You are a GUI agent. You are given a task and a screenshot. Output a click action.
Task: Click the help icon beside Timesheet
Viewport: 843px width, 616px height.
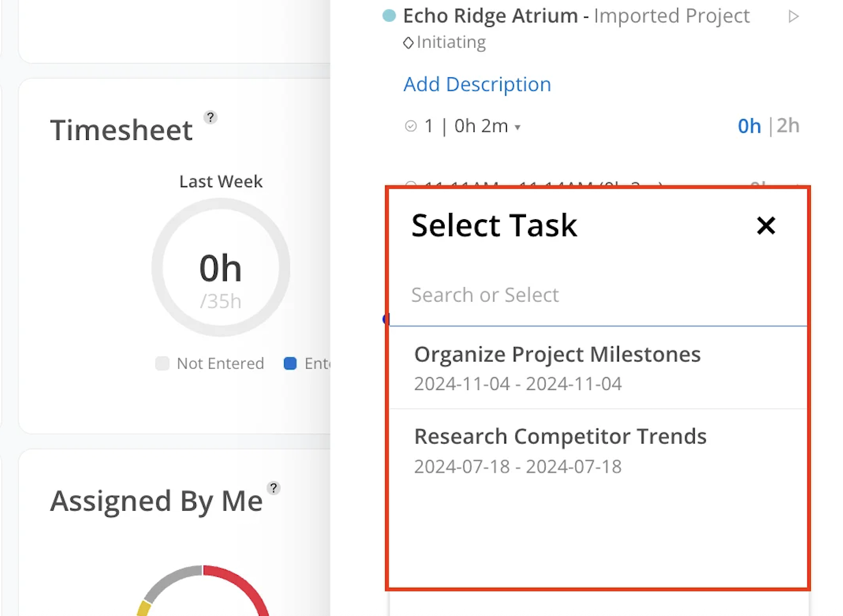[211, 117]
